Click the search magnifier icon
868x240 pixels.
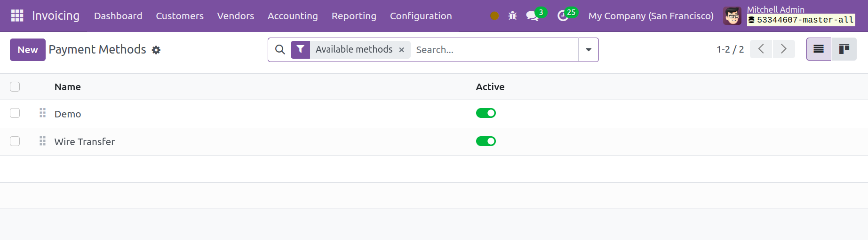coord(280,50)
